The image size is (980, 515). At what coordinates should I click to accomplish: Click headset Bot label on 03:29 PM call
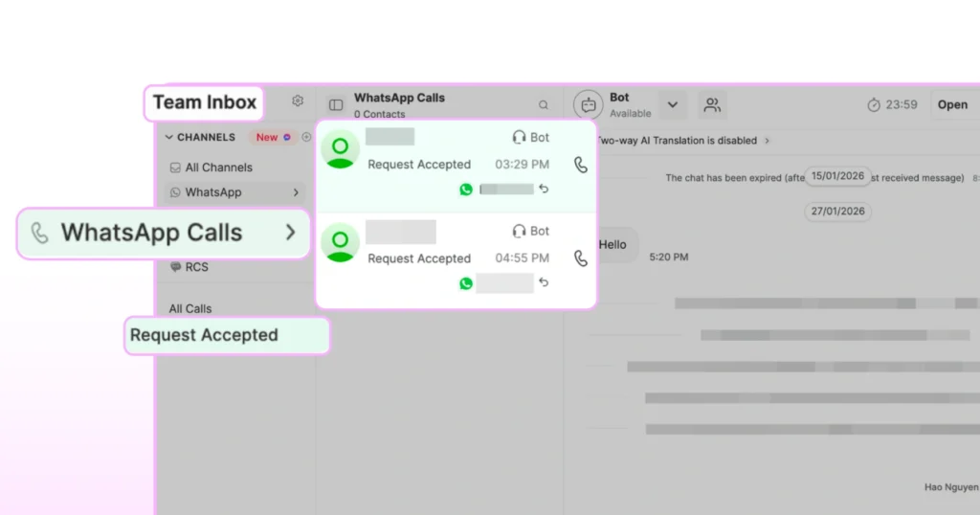(530, 137)
